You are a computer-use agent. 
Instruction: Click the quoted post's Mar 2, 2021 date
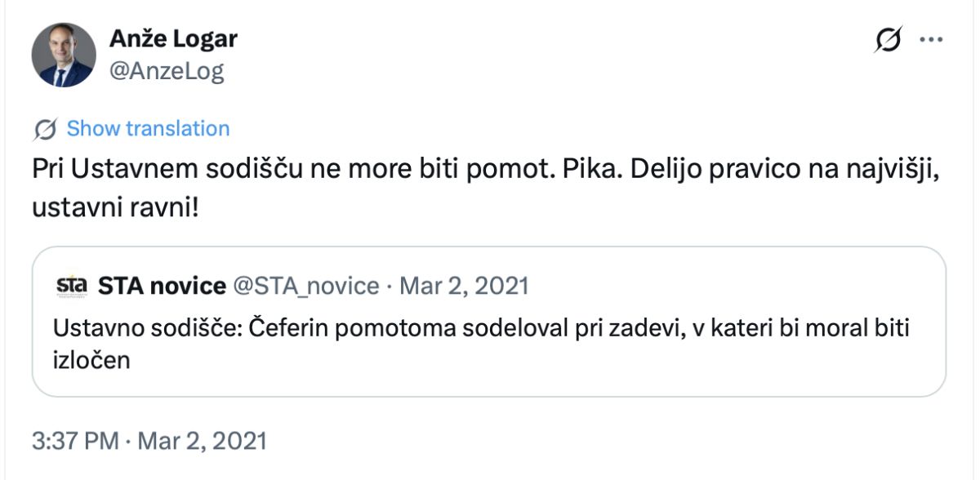click(x=463, y=286)
